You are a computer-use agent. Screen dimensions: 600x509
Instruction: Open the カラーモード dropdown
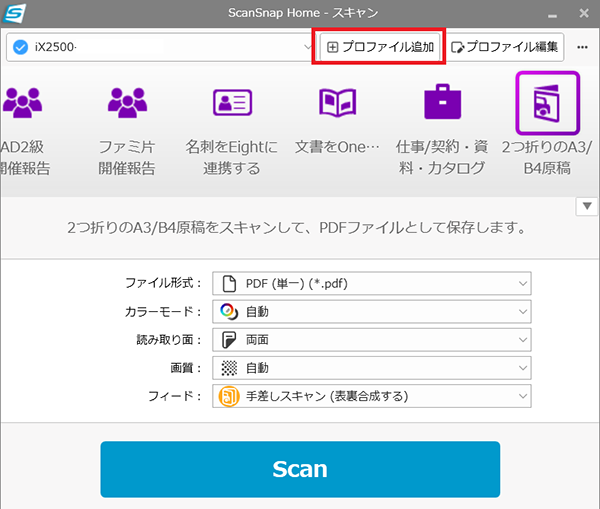point(372,312)
